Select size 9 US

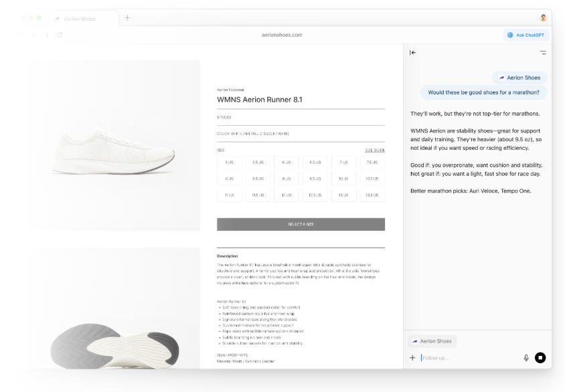coord(287,179)
